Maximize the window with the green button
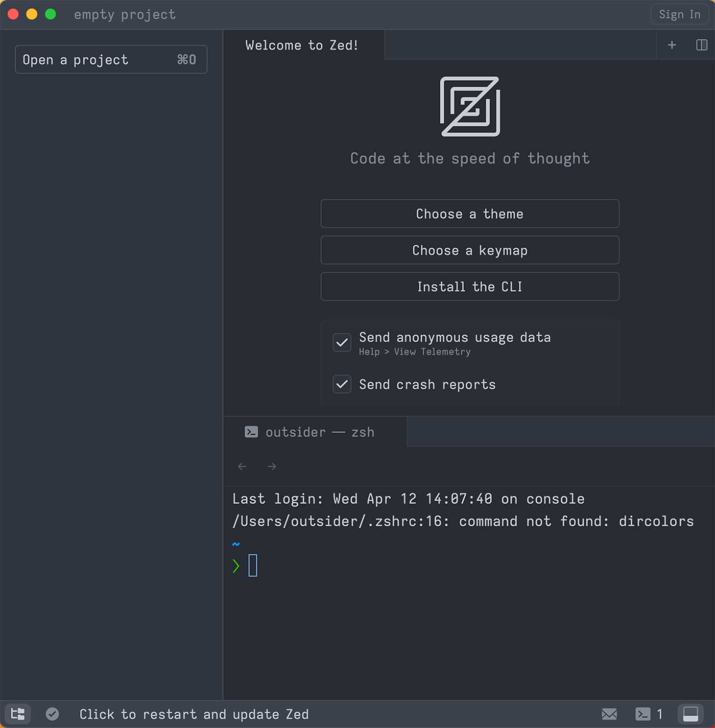Screen dimensions: 715x728 pos(51,14)
